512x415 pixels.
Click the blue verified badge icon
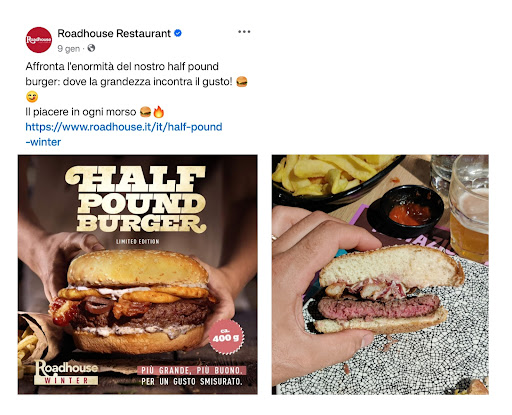pos(178,33)
